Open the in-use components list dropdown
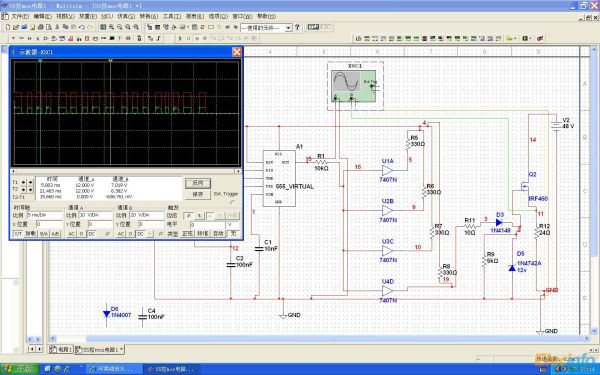The image size is (600, 375). click(x=288, y=28)
